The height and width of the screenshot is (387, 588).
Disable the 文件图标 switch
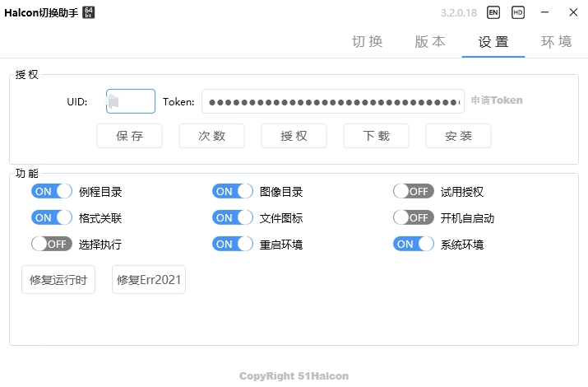pos(233,217)
